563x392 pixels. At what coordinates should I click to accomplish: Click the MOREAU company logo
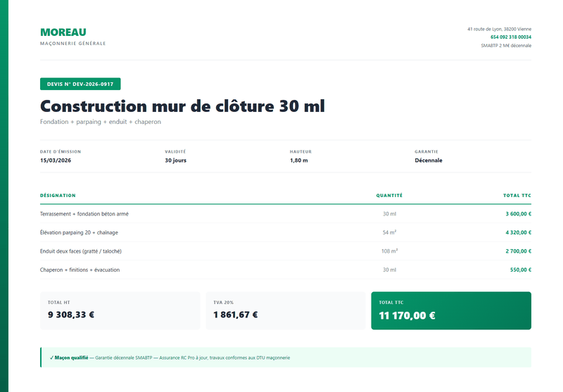coord(63,32)
